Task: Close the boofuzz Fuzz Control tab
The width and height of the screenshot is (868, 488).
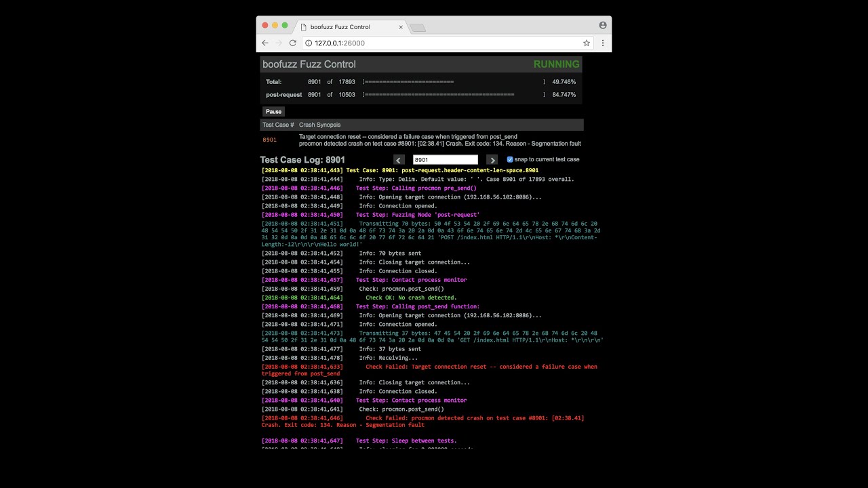Action: 401,27
